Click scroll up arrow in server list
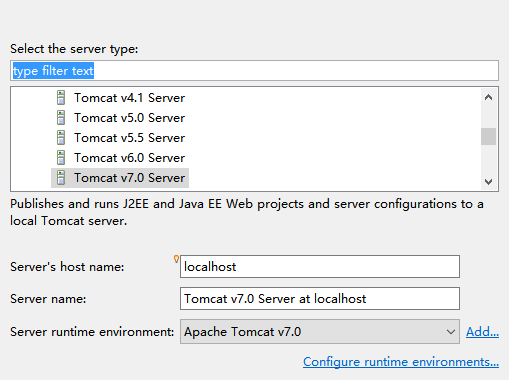 coord(488,97)
